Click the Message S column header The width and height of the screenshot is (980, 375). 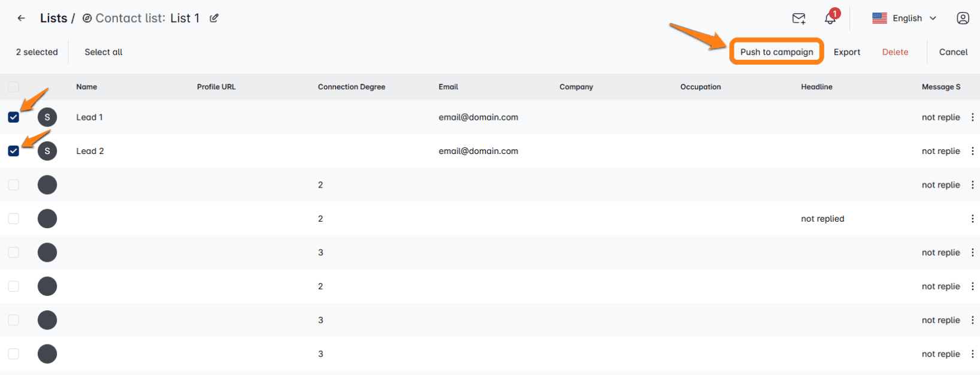pos(941,87)
